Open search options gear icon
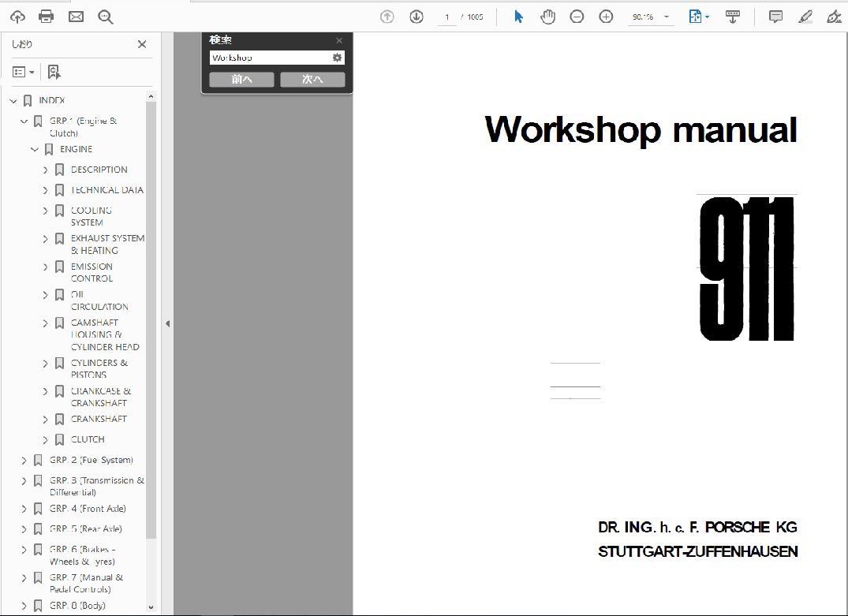The image size is (848, 616). tap(338, 58)
